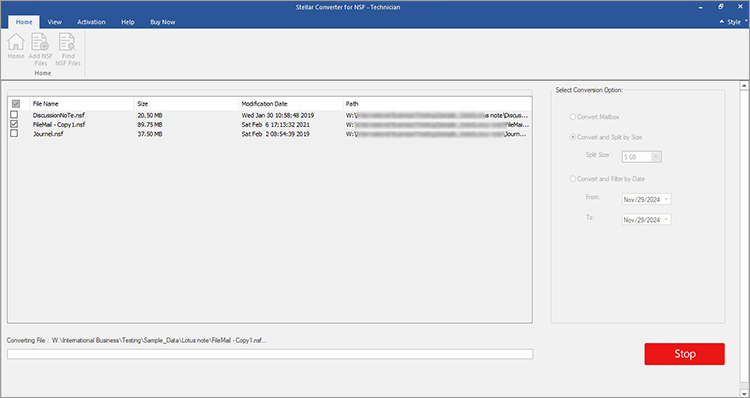The image size is (750, 398).
Task: Click the path cell of DiscussionNoTe.nsf row
Action: (x=437, y=115)
